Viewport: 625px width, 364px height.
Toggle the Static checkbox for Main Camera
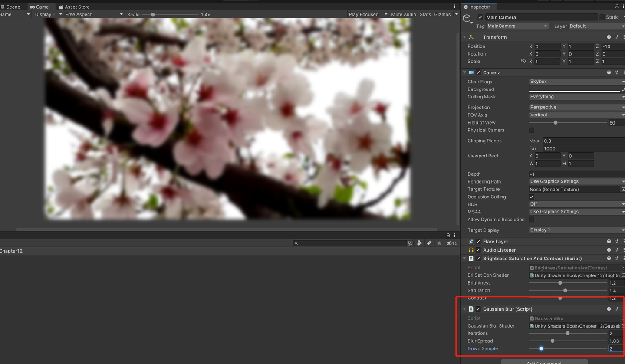click(x=602, y=17)
